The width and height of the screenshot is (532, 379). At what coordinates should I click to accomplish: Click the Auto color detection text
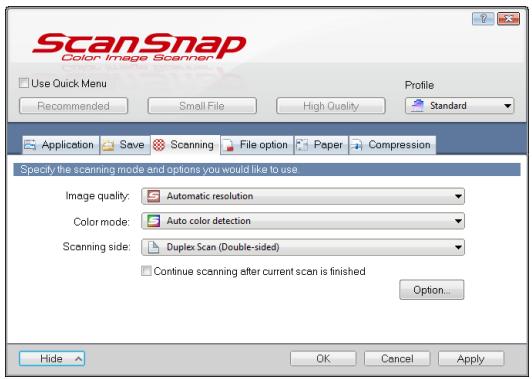(x=208, y=221)
